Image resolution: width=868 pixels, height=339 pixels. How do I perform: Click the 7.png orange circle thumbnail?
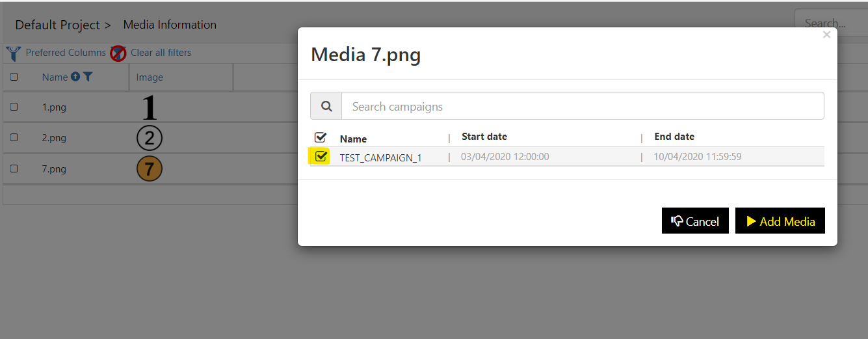[x=149, y=169]
